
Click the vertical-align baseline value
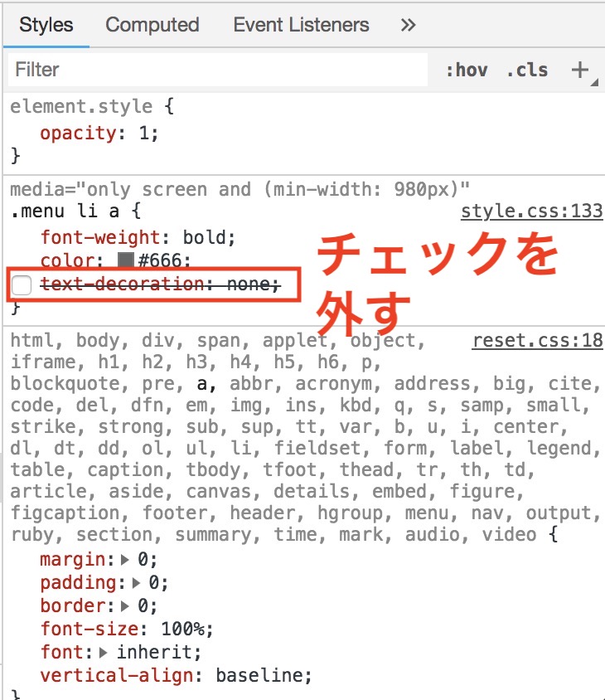[x=260, y=675]
